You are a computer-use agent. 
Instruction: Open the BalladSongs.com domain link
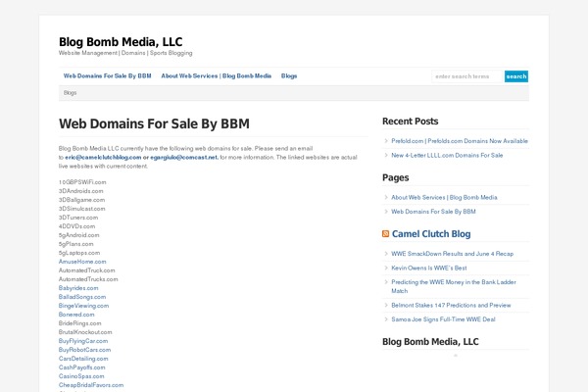82,297
